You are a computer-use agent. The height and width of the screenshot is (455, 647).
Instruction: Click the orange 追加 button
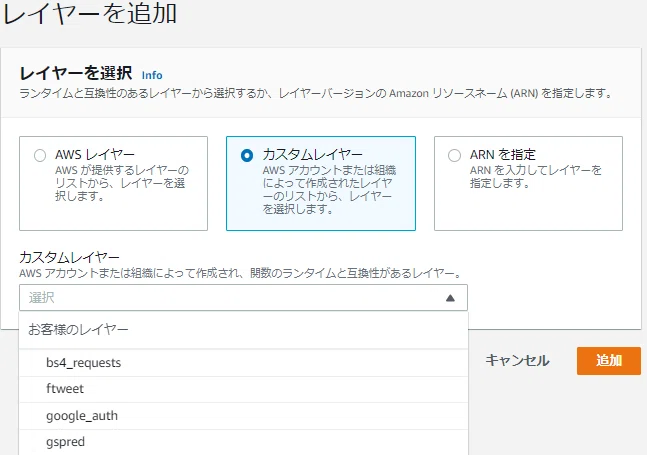coord(609,361)
